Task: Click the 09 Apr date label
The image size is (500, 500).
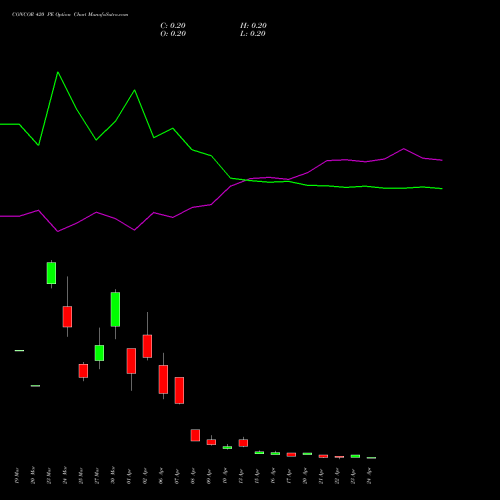Action: click(209, 476)
